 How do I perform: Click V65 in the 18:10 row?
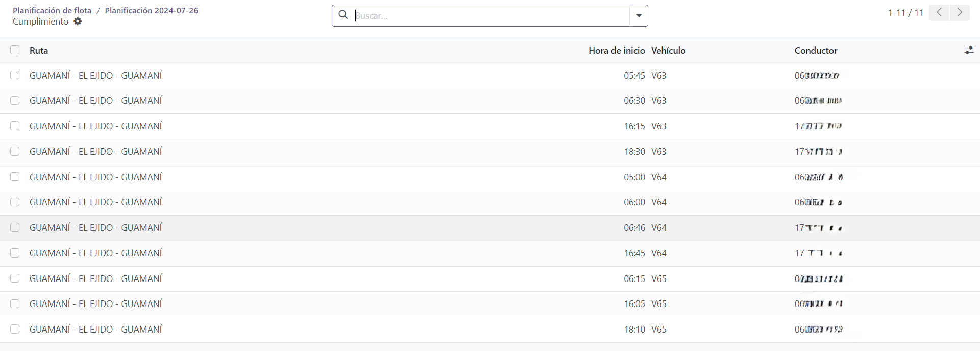658,329
